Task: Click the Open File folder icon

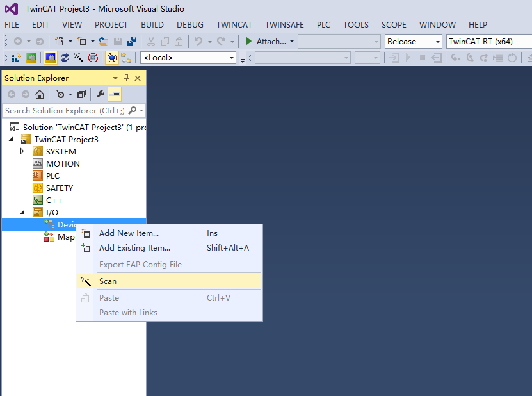Action: 104,42
